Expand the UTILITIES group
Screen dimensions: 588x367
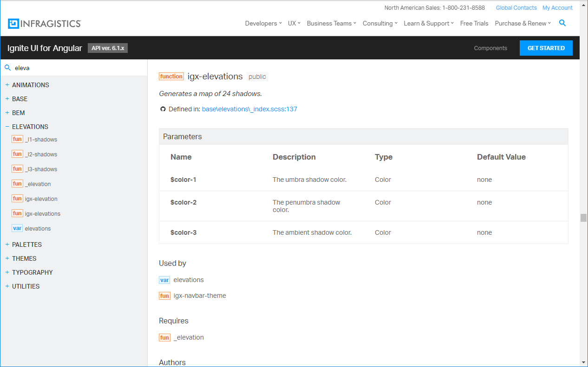pos(7,286)
